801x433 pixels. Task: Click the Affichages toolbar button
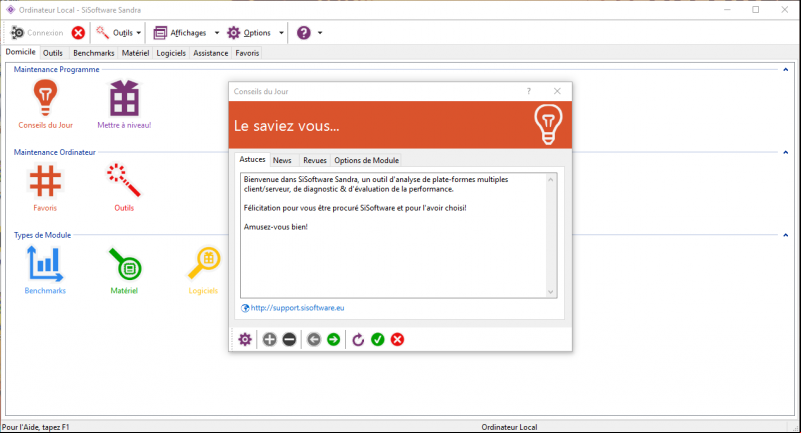click(x=180, y=33)
